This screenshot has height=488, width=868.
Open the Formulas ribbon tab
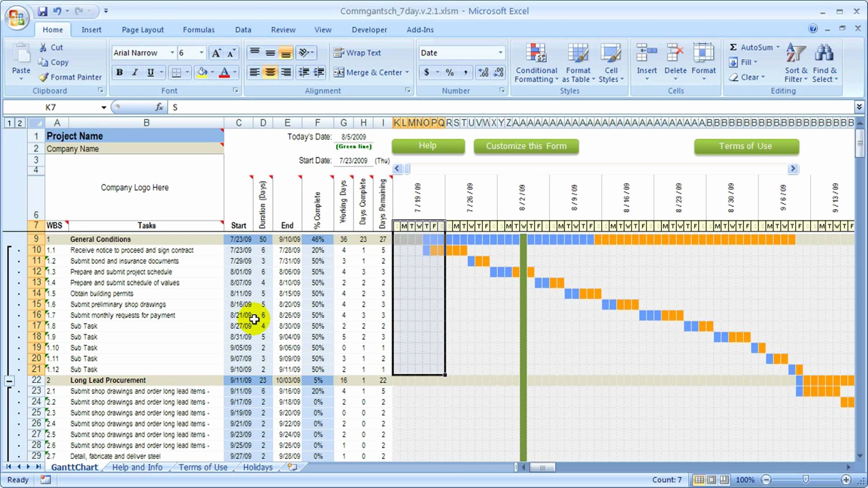point(198,30)
